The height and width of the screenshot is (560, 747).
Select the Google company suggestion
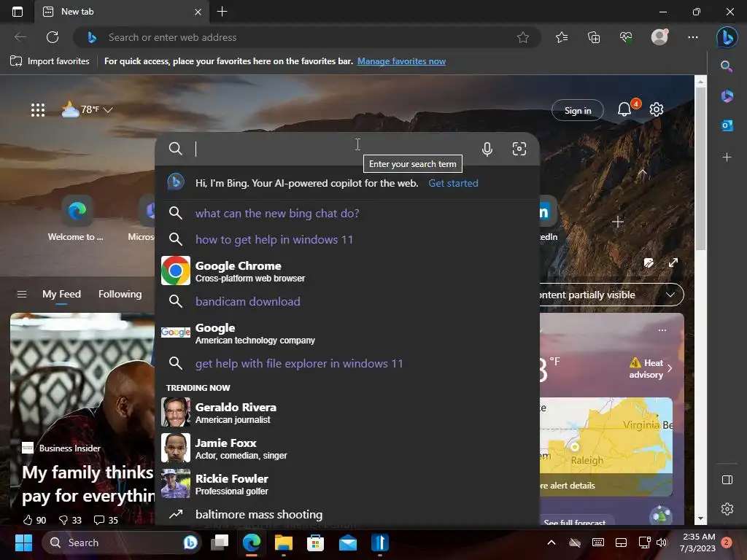(347, 332)
